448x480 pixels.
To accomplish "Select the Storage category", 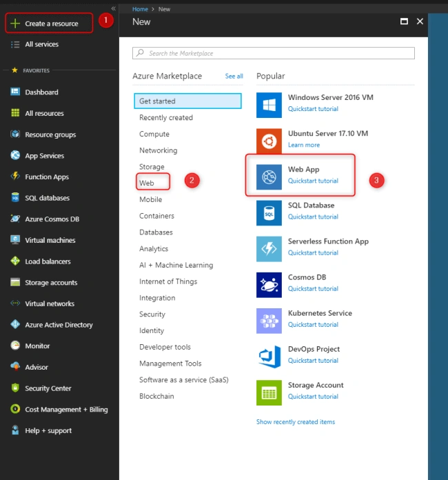I will (152, 167).
